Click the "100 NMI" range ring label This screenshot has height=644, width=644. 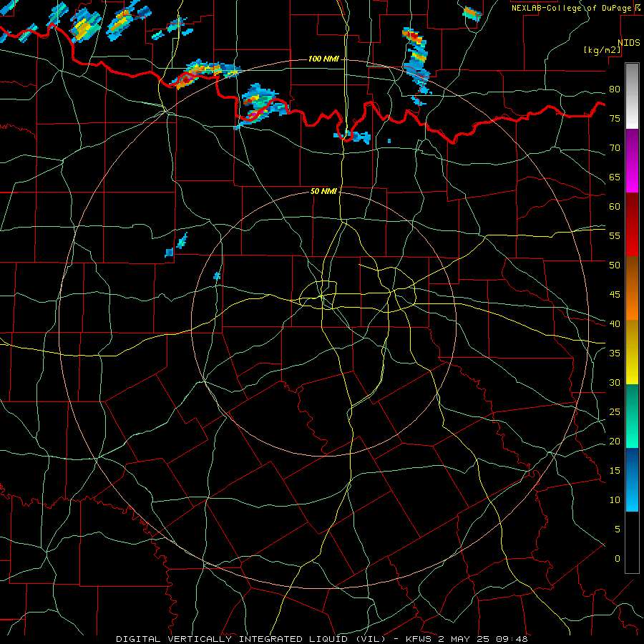click(323, 59)
